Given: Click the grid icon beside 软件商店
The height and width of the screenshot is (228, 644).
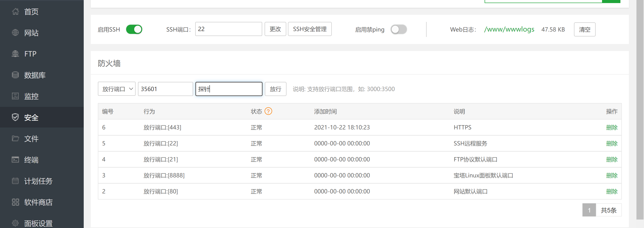Looking at the screenshot, I should pyautogui.click(x=16, y=202).
